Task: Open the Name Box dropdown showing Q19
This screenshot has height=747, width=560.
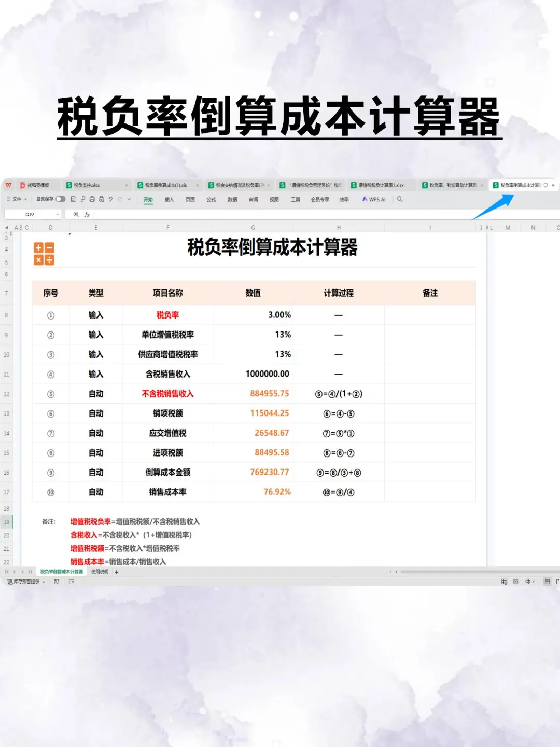Action: 57,214
